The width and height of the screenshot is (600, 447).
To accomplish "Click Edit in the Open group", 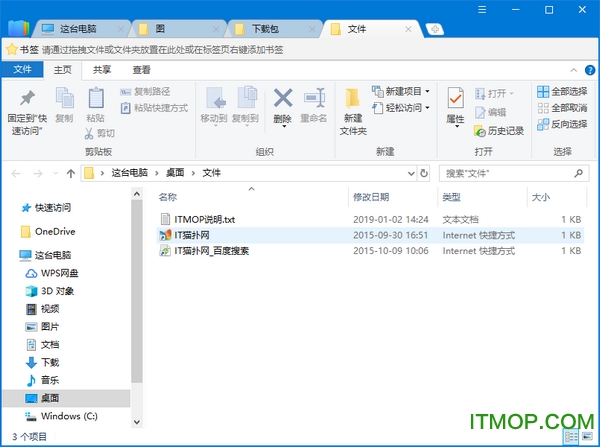I will pyautogui.click(x=491, y=112).
